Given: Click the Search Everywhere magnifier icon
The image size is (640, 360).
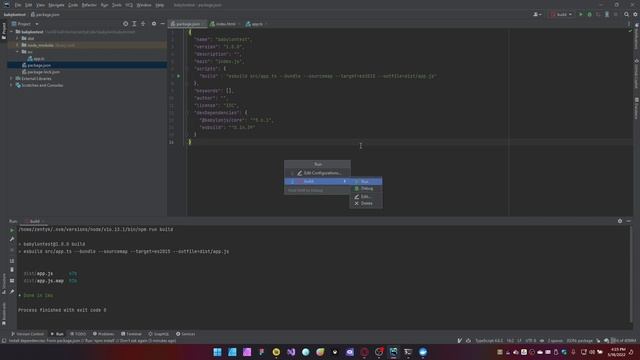Looking at the screenshot, I should (627, 14).
